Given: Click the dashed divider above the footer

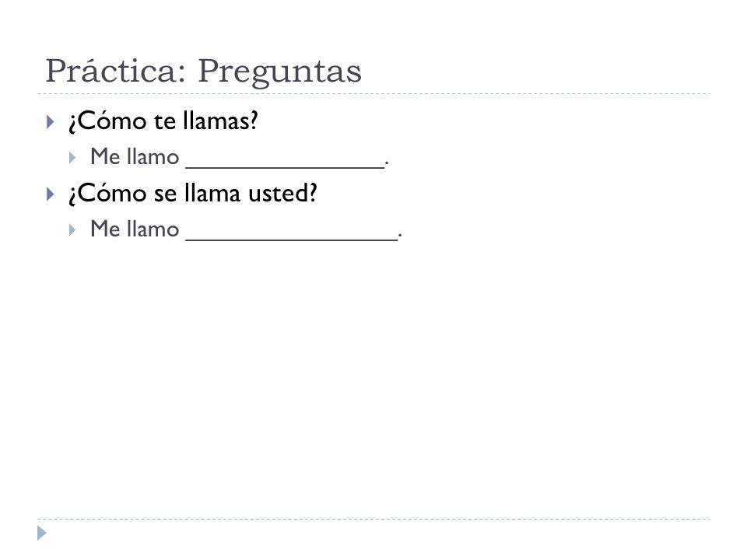Looking at the screenshot, I should click(x=374, y=519).
